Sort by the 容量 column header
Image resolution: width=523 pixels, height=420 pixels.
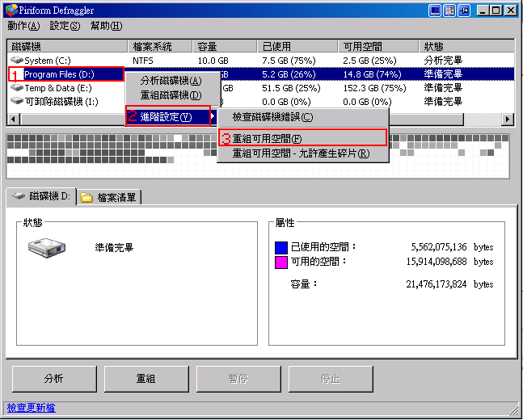(x=226, y=47)
